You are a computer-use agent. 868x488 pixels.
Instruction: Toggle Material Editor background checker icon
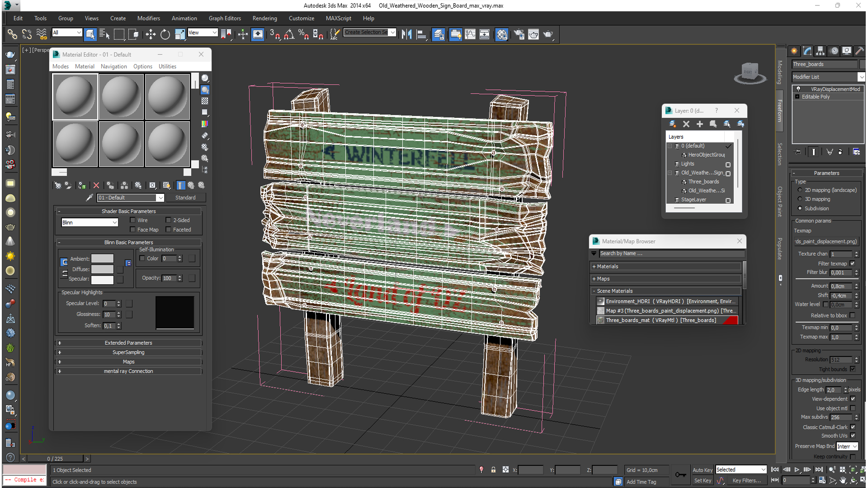205,101
